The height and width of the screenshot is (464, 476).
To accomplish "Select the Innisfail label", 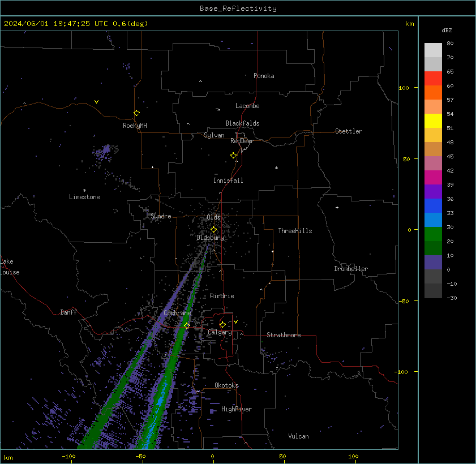I will 228,181.
